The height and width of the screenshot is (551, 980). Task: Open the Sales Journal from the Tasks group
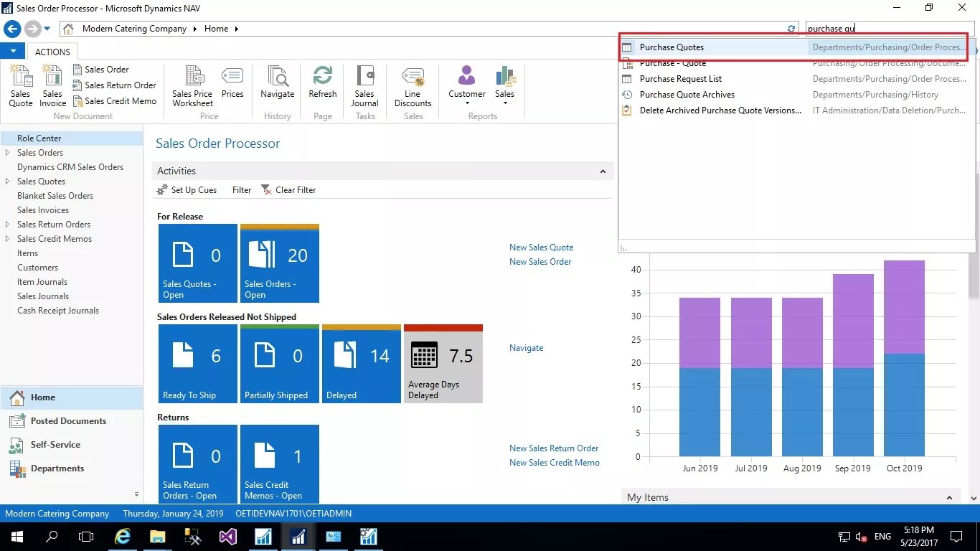[364, 86]
